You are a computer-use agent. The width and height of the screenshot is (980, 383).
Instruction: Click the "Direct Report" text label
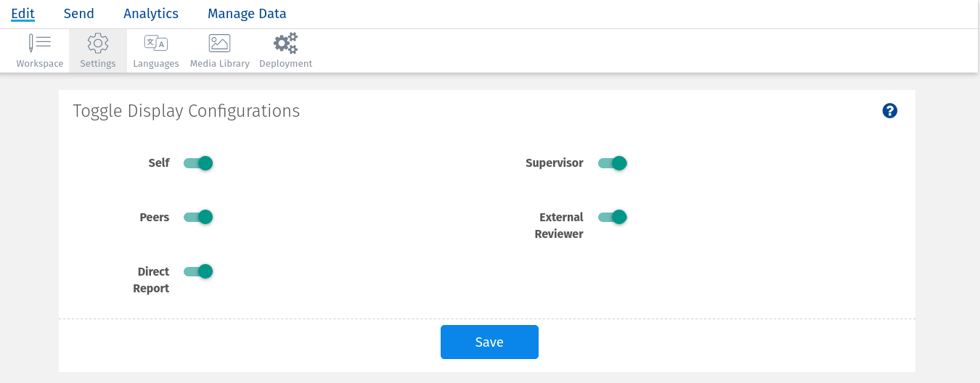click(152, 280)
